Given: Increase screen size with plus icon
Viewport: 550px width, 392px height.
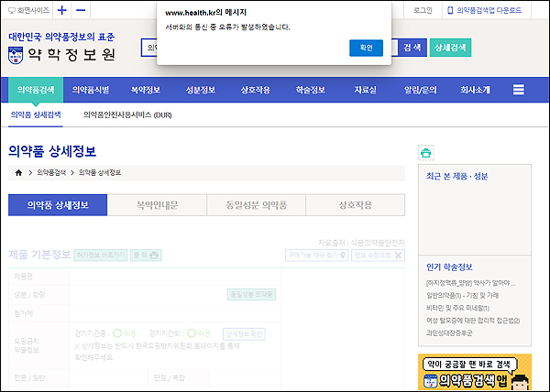Looking at the screenshot, I should 62,10.
